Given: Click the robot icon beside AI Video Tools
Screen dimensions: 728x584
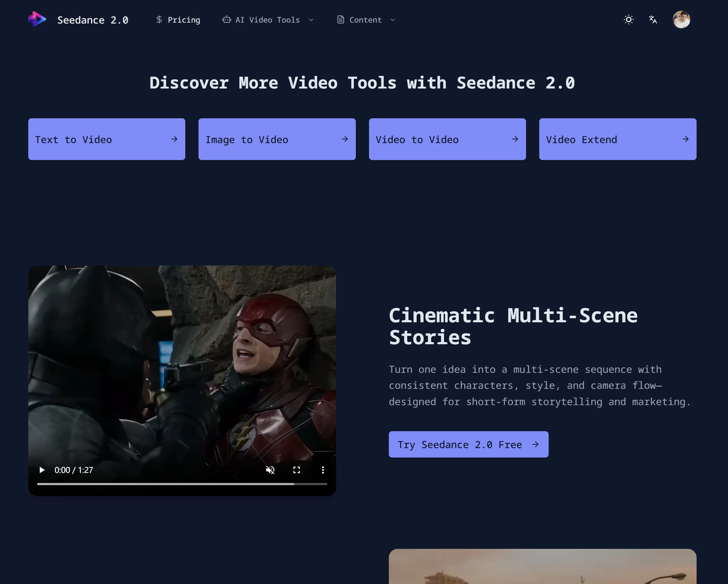Looking at the screenshot, I should tap(226, 19).
